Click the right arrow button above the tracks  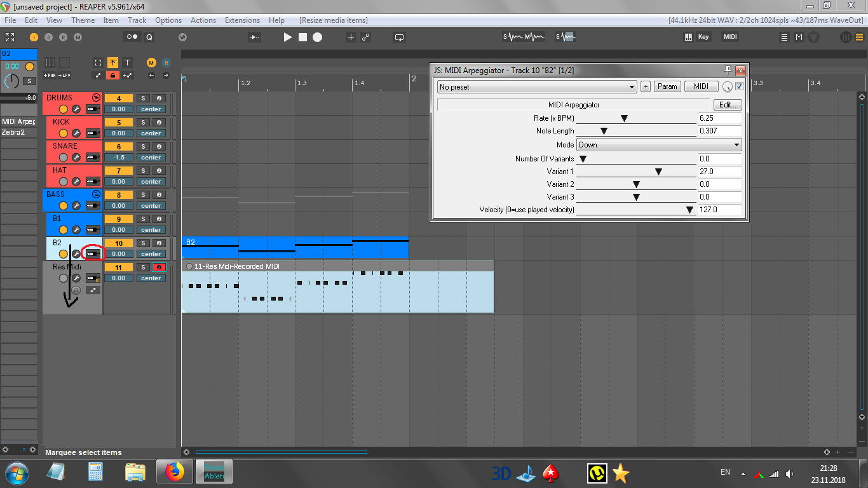pos(166,76)
